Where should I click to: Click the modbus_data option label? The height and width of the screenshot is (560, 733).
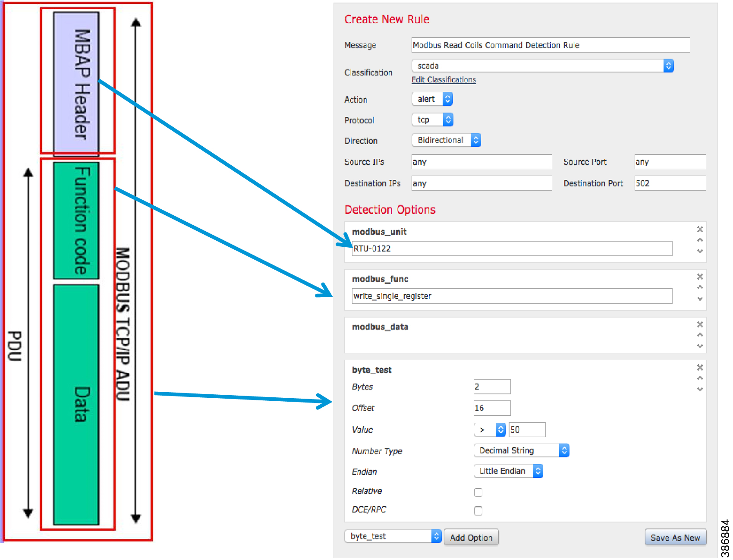[380, 327]
